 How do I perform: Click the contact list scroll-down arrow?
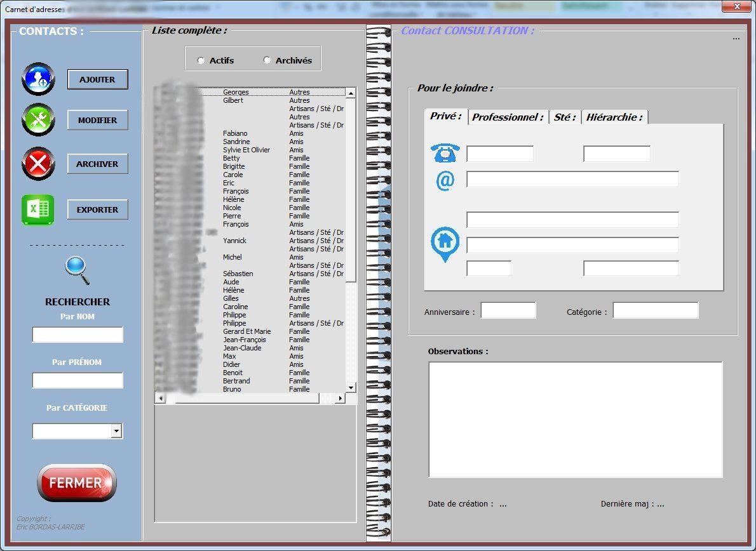(351, 387)
